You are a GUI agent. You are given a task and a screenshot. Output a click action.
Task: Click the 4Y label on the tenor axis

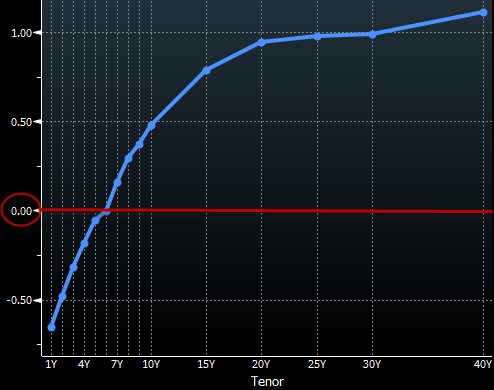click(84, 364)
